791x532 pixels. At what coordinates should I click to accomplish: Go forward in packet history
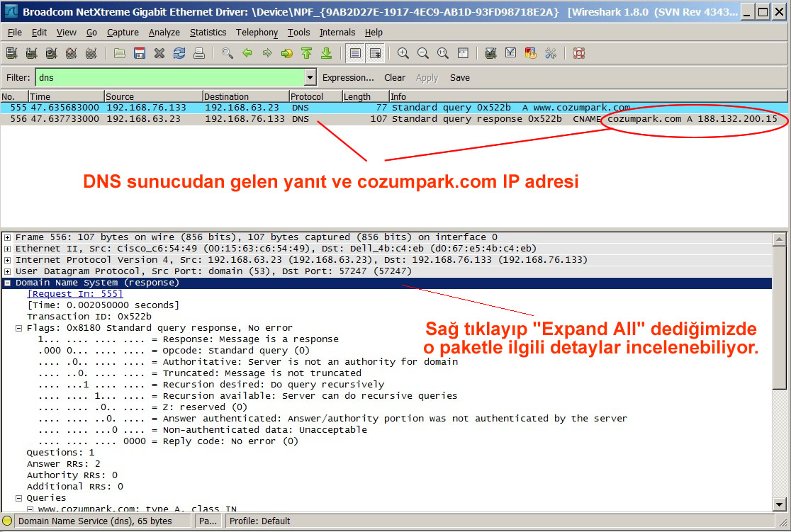[267, 53]
